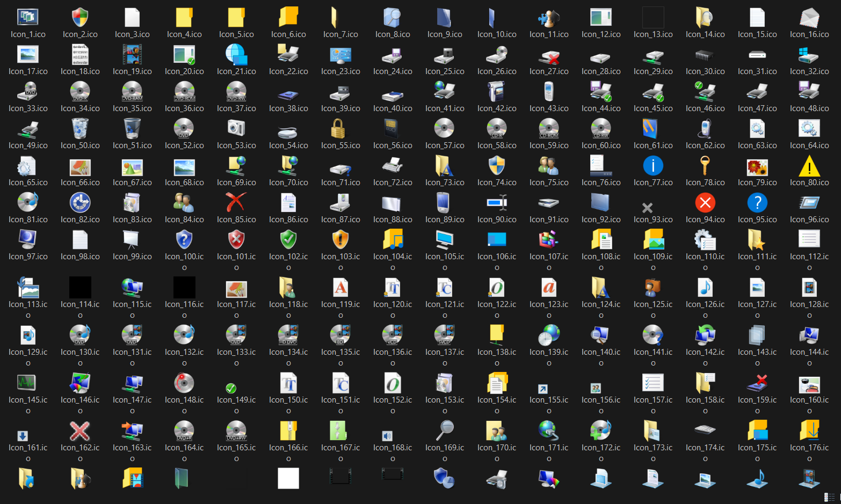The height and width of the screenshot is (504, 841).
Task: Select the speaker icon Icon_168.ico
Action: [x=387, y=436]
